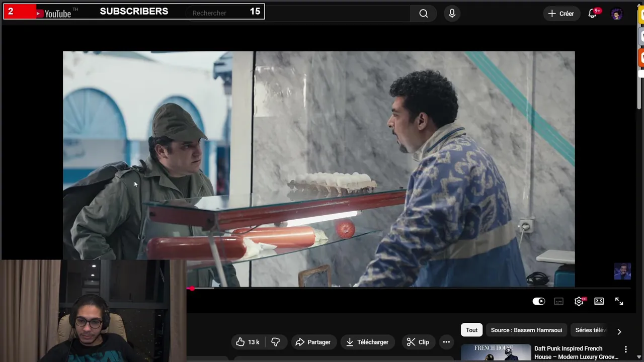This screenshot has height=362, width=644.
Task: Click the Créer button
Action: pos(561,14)
